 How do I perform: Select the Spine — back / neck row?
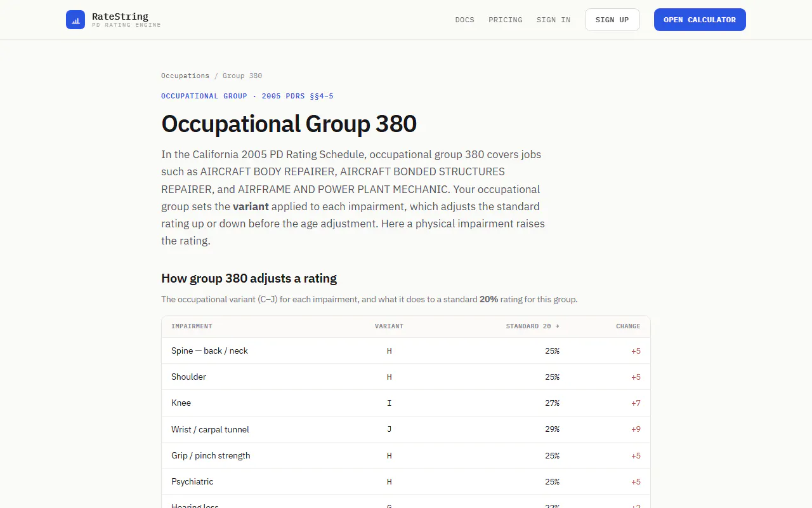pyautogui.click(x=406, y=351)
